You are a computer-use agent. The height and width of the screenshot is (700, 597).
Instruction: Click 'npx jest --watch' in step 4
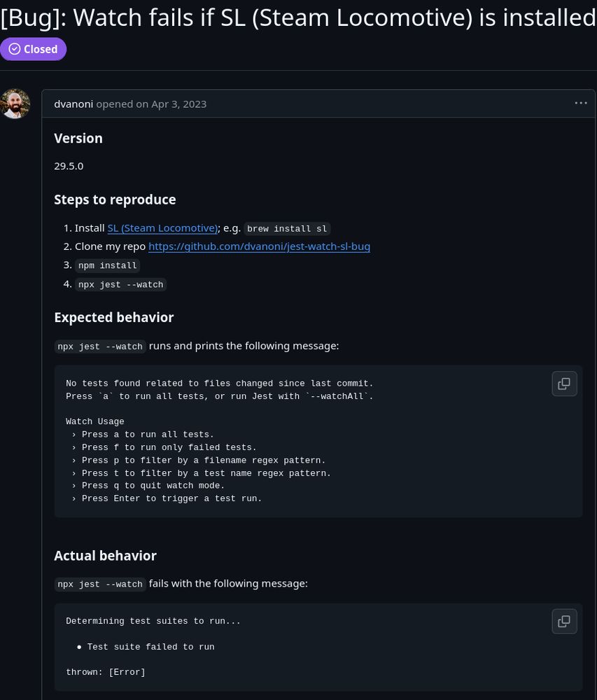(121, 285)
